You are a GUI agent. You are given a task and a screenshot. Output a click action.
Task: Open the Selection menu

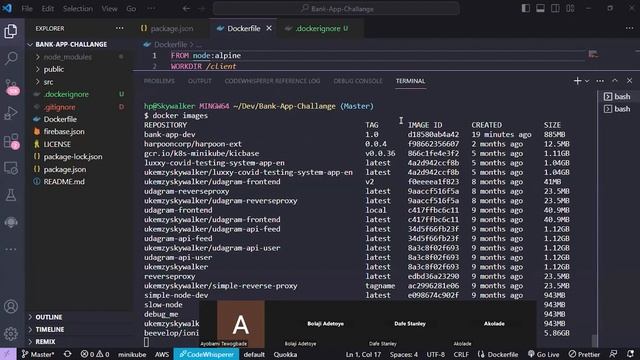pos(78,9)
